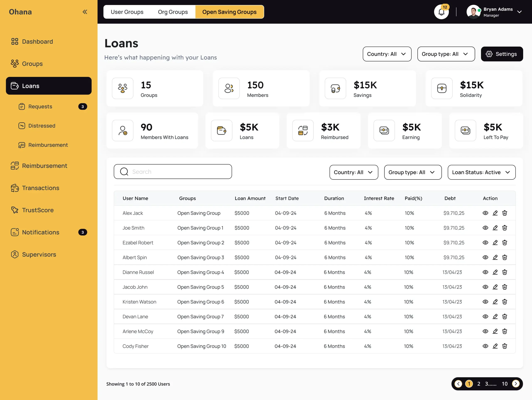The image size is (532, 400).
Task: Click the Supervisors sidebar icon
Action: (15, 254)
